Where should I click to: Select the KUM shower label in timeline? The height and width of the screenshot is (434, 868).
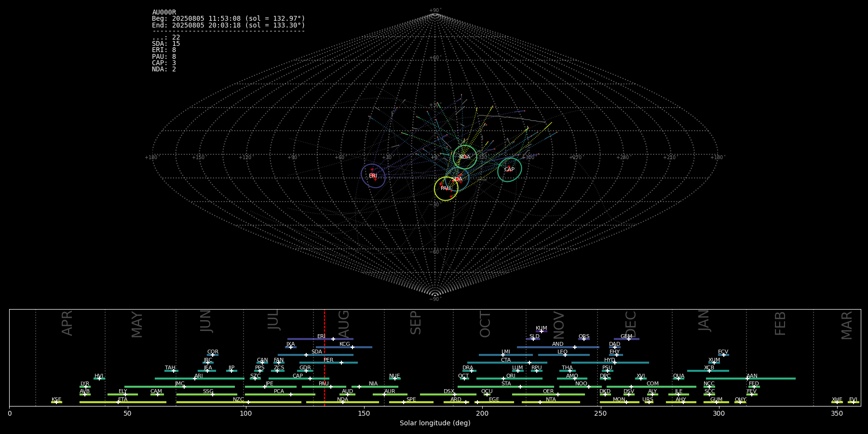coord(542,328)
